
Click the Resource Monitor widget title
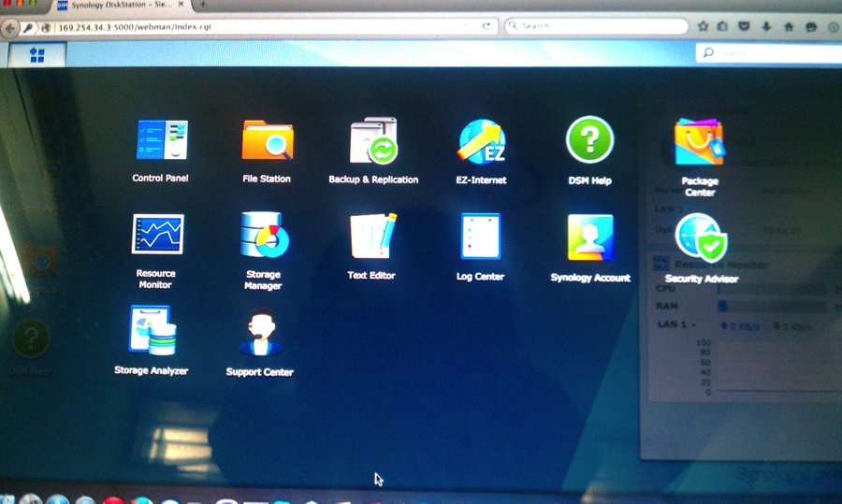point(720,265)
